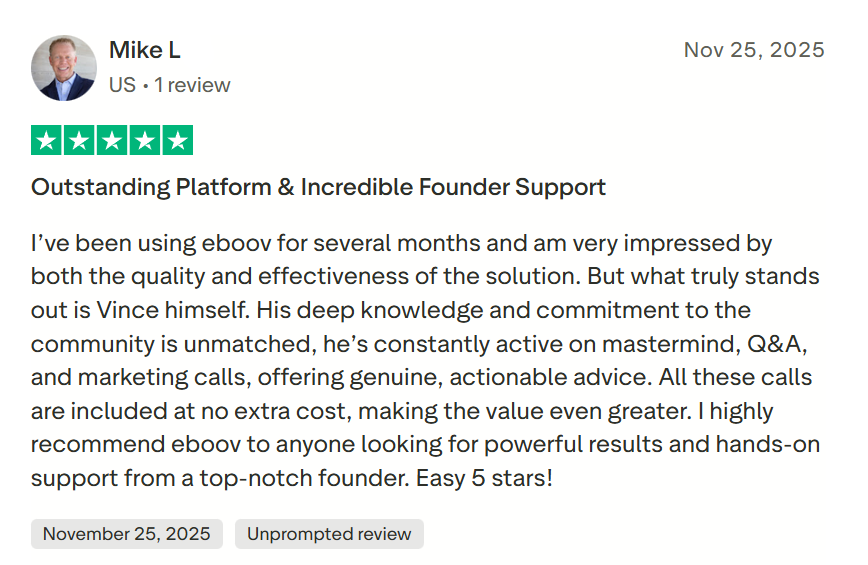
Task: Open the "1 review" count link
Action: (x=192, y=85)
